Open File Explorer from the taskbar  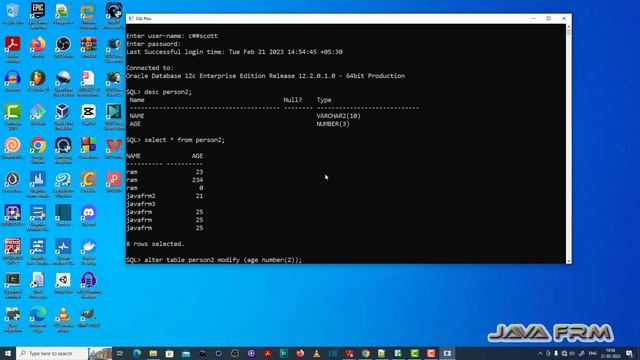tap(153, 353)
